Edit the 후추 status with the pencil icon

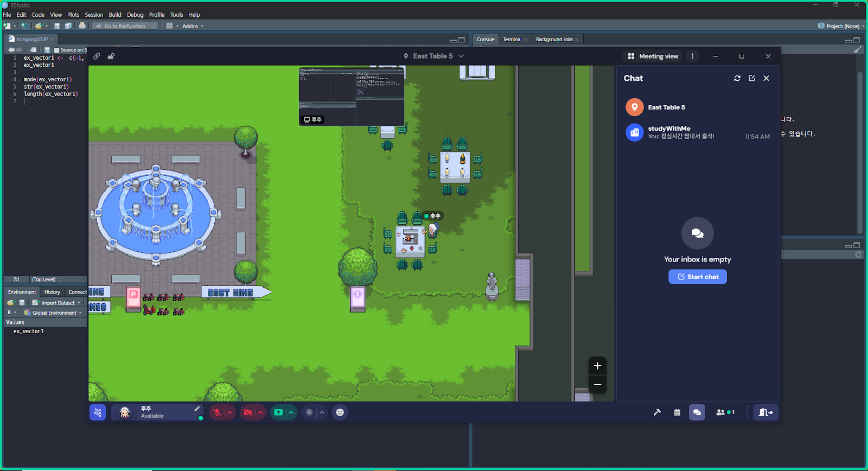click(197, 409)
